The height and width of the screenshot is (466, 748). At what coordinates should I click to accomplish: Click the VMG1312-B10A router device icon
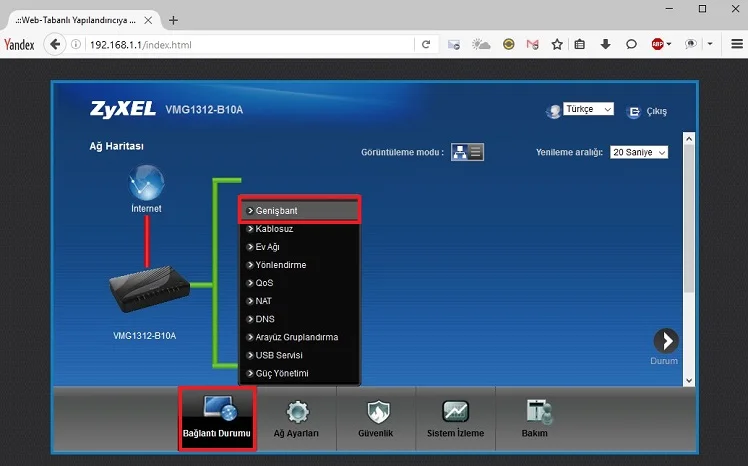click(147, 293)
